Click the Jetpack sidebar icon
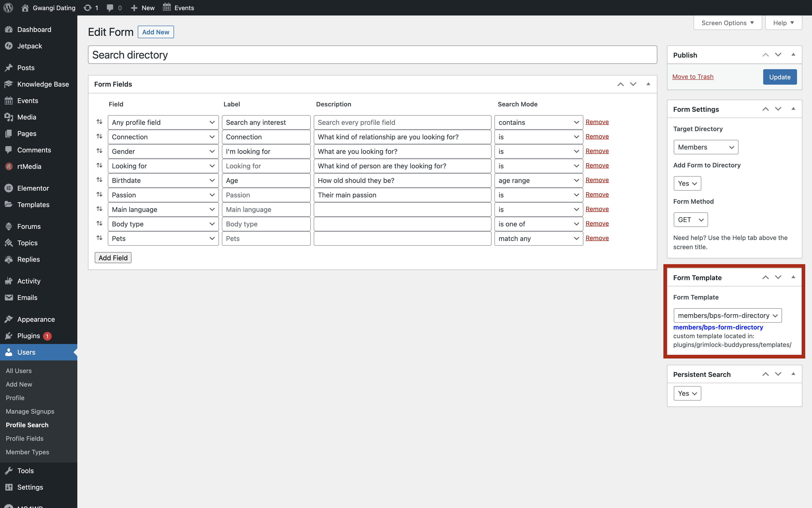 (x=9, y=46)
